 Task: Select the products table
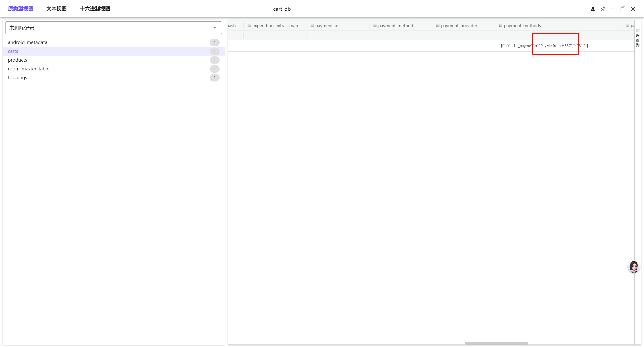click(17, 60)
